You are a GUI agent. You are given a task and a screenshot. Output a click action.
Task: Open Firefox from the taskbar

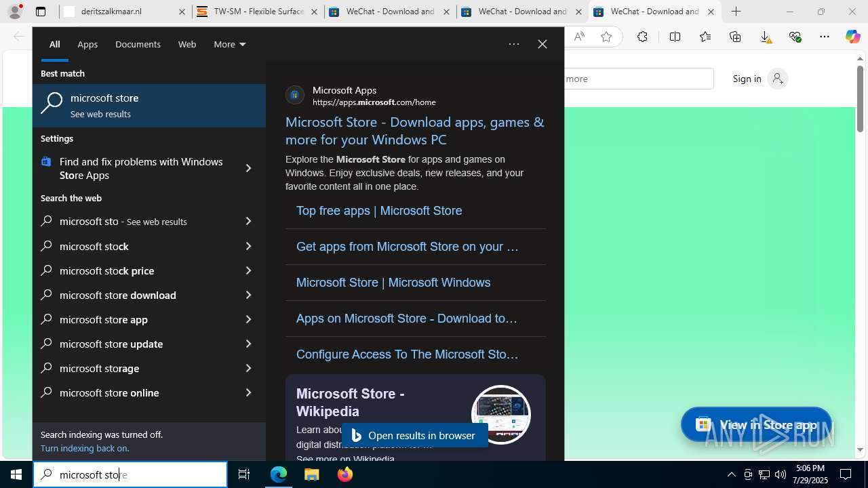pyautogui.click(x=345, y=474)
